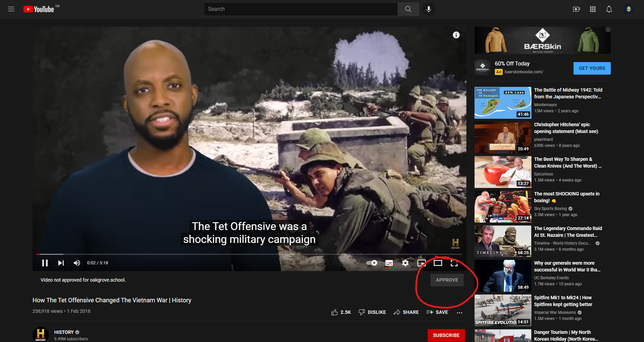This screenshot has width=644, height=342.
Task: Seek along the video progress bar
Action: click(x=249, y=254)
